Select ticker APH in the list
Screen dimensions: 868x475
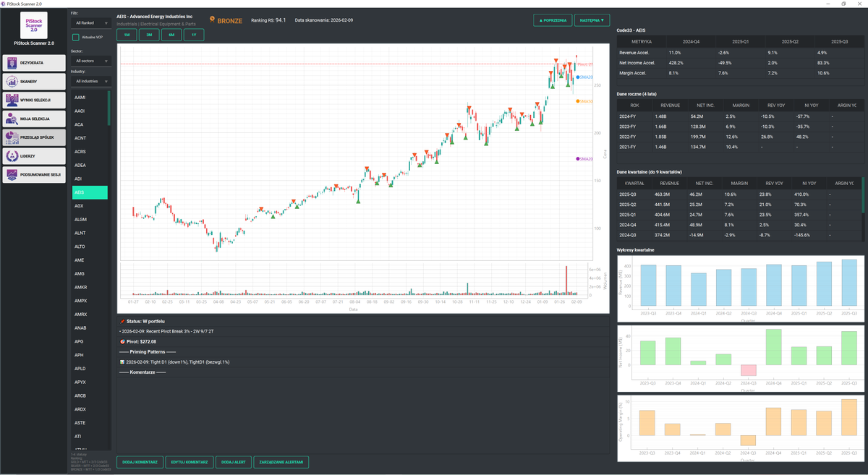[x=90, y=355]
